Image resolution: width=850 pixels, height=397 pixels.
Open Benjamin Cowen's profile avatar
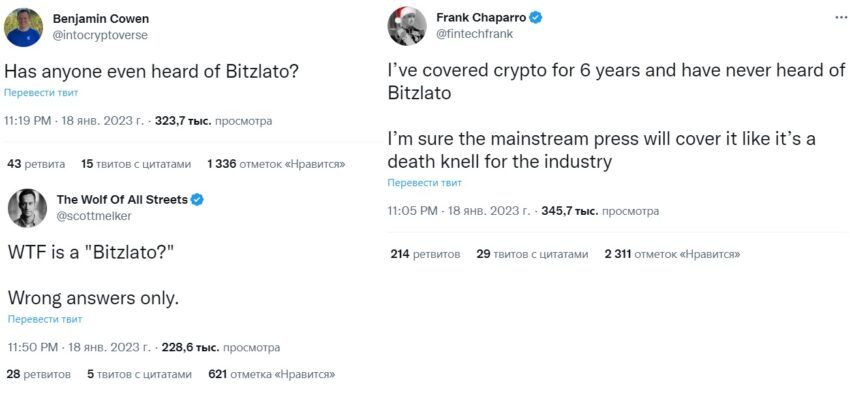click(23, 27)
